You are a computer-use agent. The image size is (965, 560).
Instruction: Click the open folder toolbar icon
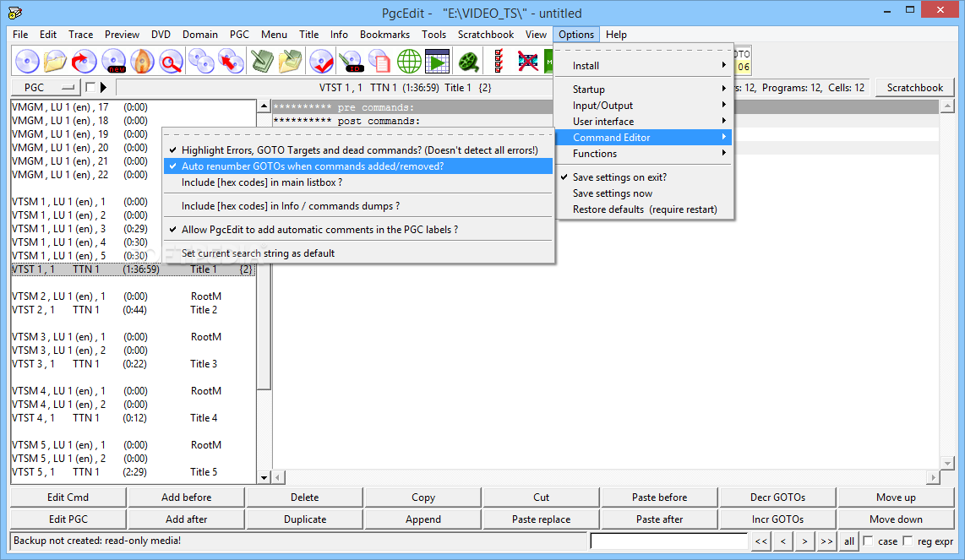tap(55, 61)
